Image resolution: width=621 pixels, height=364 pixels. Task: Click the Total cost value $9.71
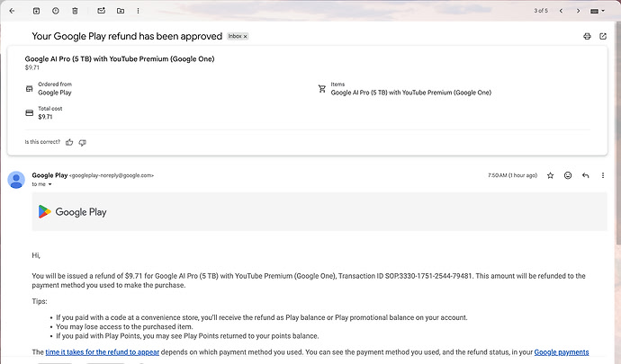point(45,117)
